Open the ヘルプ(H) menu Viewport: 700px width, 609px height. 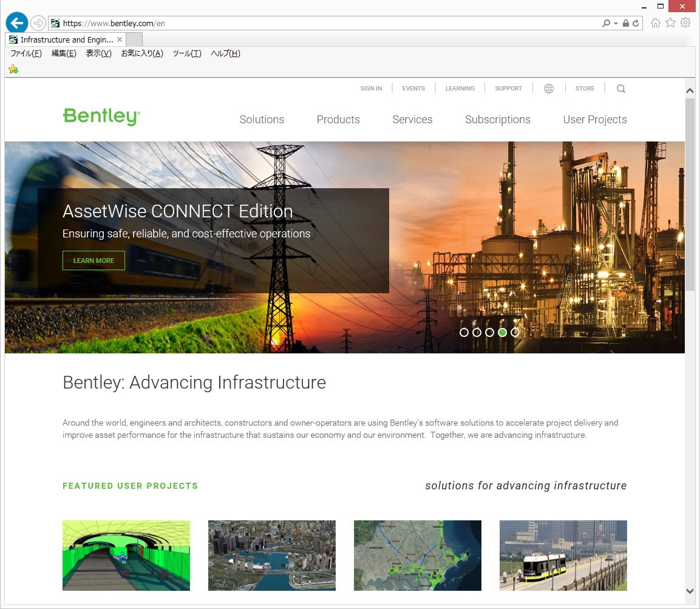[x=225, y=53]
